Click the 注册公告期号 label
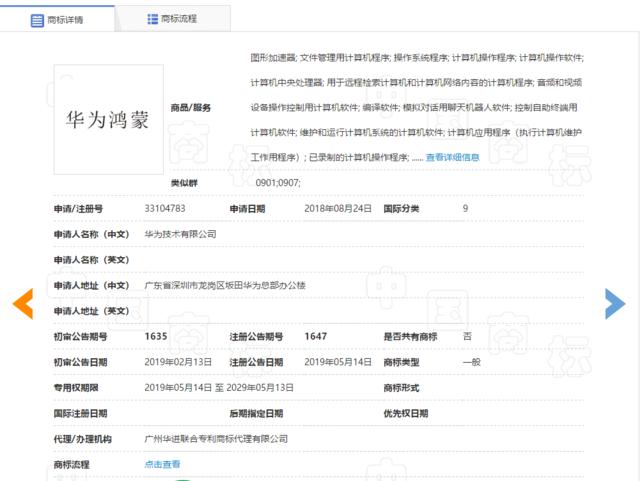 [x=256, y=337]
